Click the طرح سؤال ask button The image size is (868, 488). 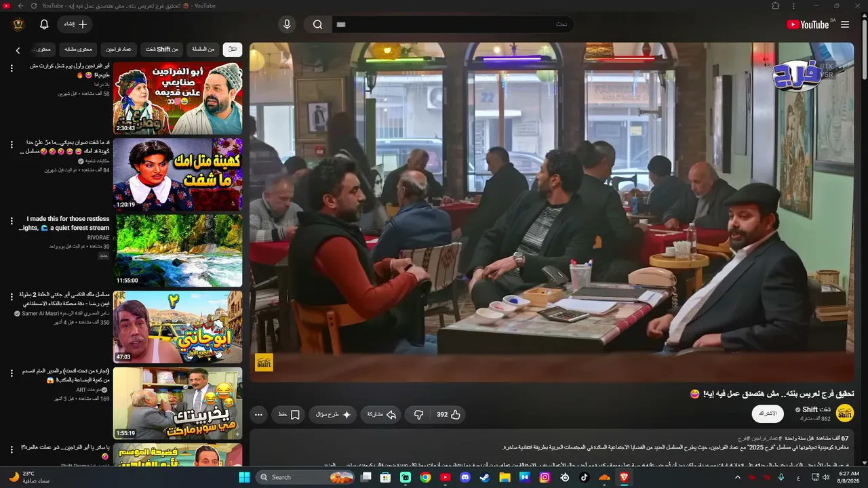pos(333,414)
